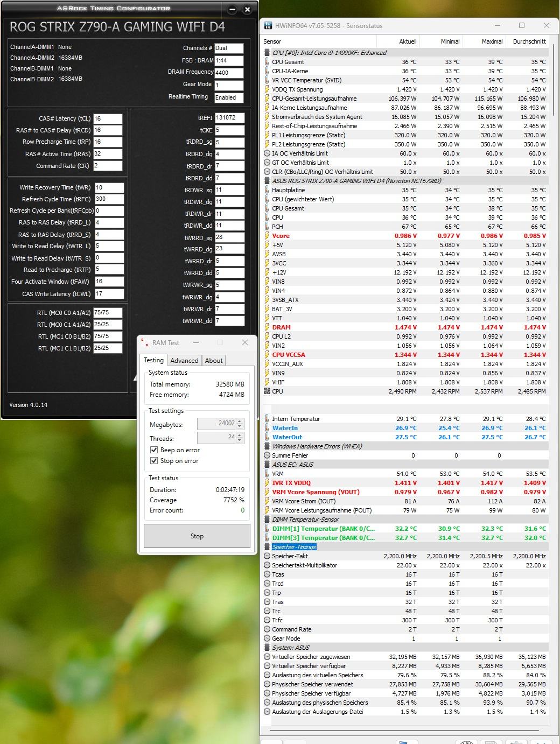This screenshot has width=560, height=744.
Task: Click lightning icon beside CPU VCCSA
Action: pyautogui.click(x=267, y=355)
